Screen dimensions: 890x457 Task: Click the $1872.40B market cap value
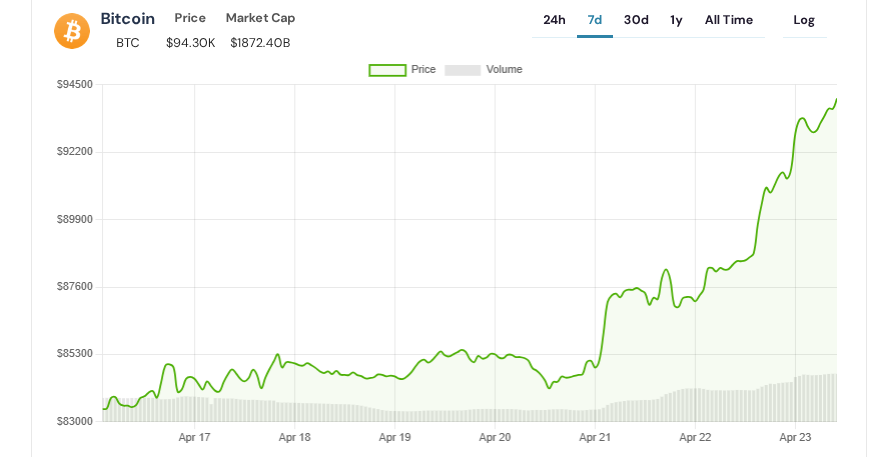click(x=261, y=43)
